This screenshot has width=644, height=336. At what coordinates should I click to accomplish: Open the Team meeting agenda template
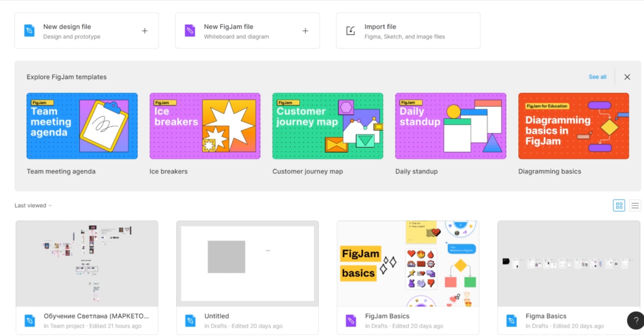[x=82, y=126]
